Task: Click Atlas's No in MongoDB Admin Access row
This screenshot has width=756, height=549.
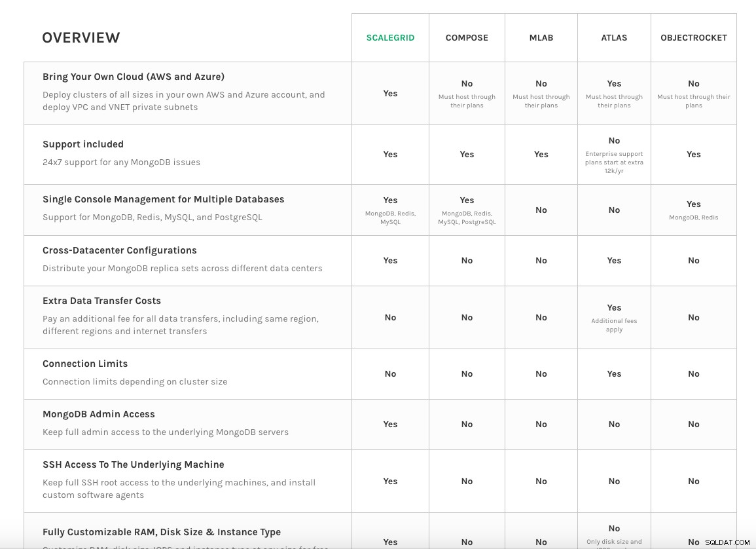Action: pyautogui.click(x=614, y=425)
